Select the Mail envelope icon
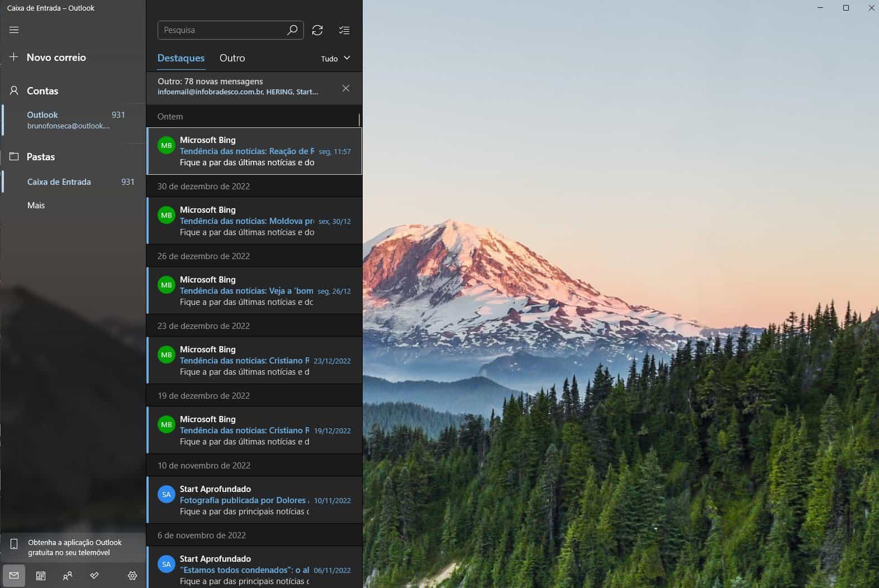 14,576
